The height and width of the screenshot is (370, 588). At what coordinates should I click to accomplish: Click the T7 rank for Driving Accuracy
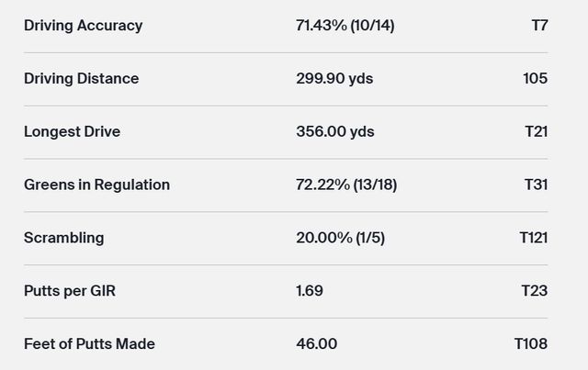click(x=539, y=26)
